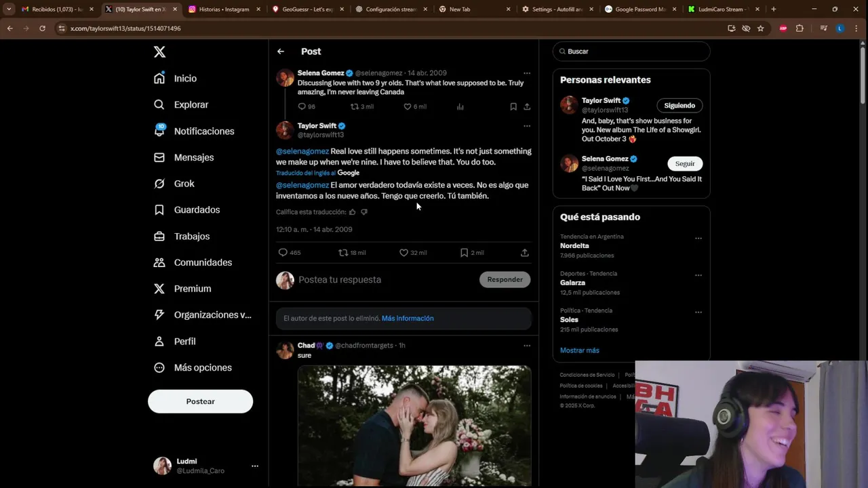
Task: Click the 12:10 a. m. timestamp
Action: 314,230
